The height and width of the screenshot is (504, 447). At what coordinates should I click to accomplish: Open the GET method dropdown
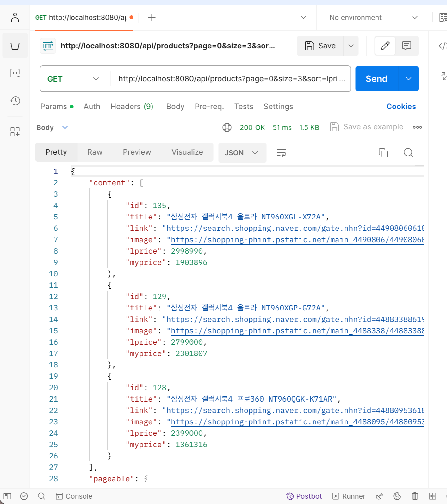point(73,79)
